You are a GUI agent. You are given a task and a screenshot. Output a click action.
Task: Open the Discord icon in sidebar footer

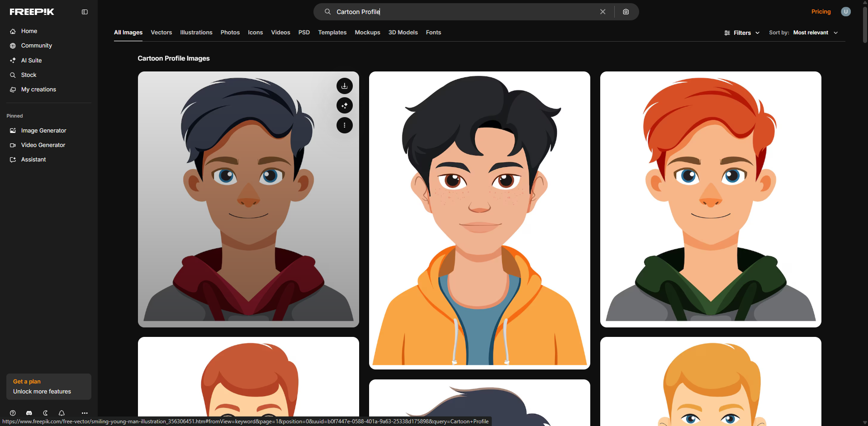point(29,413)
